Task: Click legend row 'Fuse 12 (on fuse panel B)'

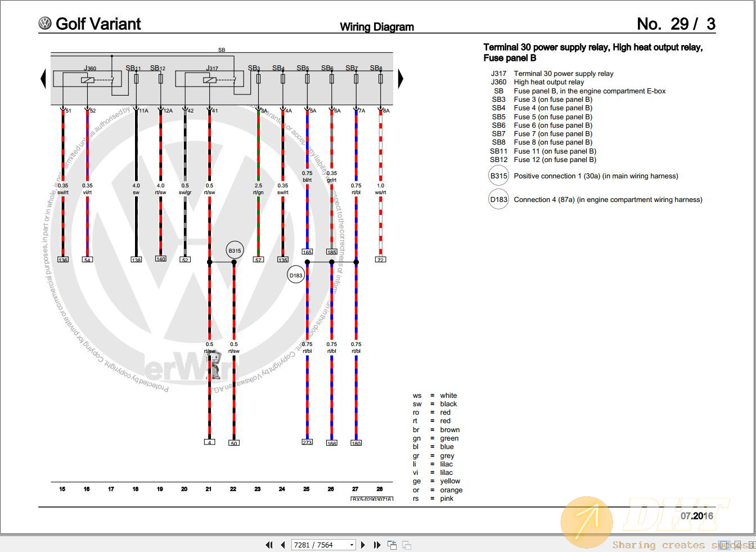Action: pos(543,159)
